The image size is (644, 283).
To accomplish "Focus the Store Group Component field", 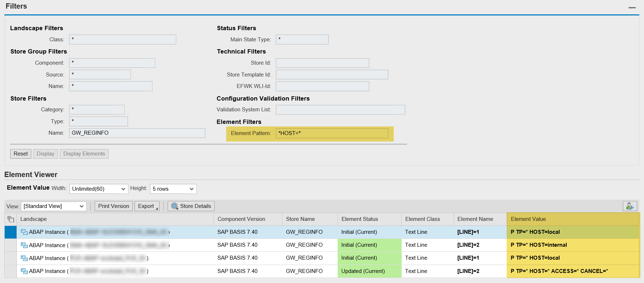I will [112, 63].
